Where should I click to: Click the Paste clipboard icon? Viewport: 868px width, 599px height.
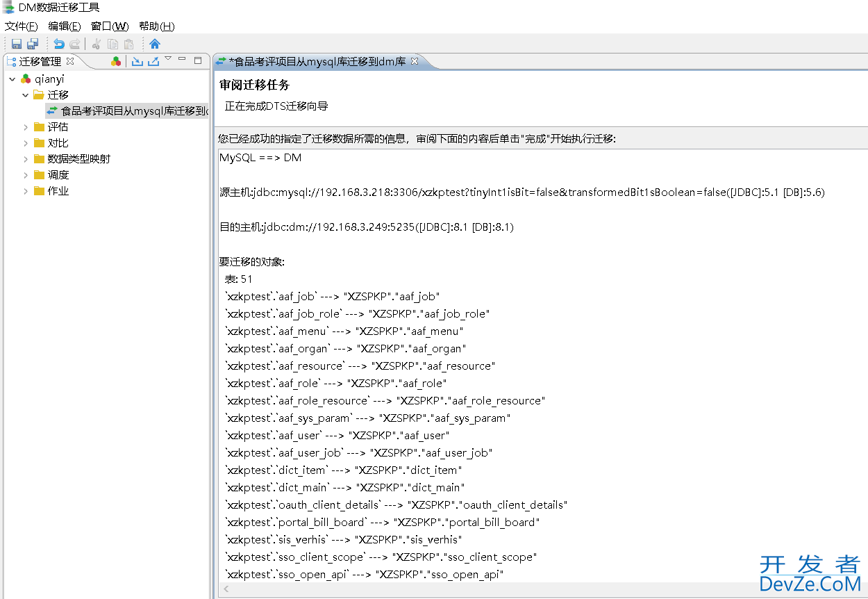click(x=128, y=44)
